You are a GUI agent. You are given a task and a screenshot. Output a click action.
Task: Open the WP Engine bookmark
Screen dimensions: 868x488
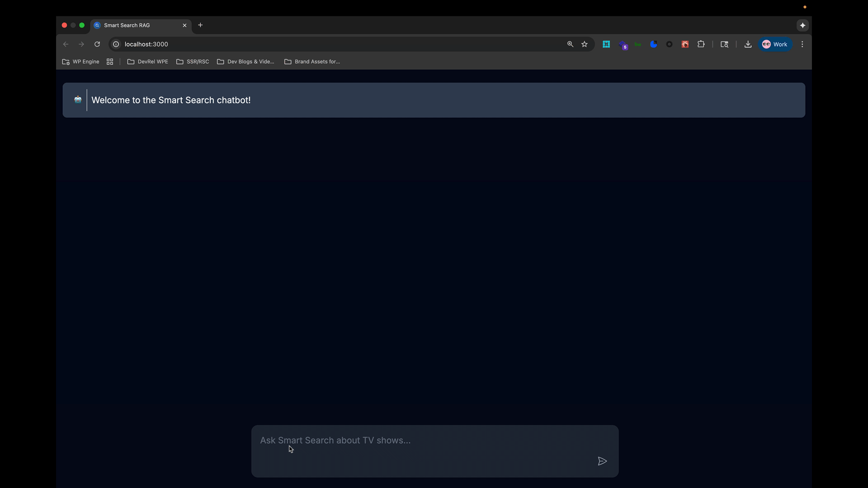80,61
